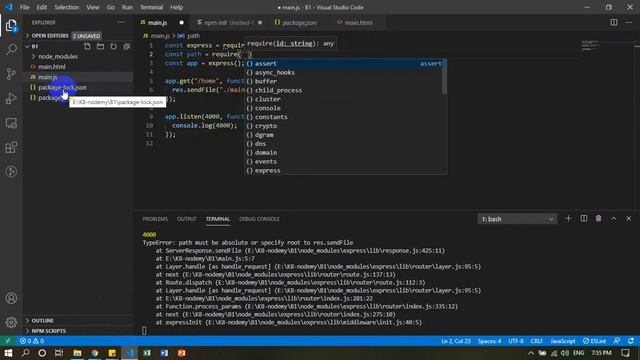Open the Explorer view in activity bar
The height and width of the screenshot is (360, 640).
click(11, 26)
